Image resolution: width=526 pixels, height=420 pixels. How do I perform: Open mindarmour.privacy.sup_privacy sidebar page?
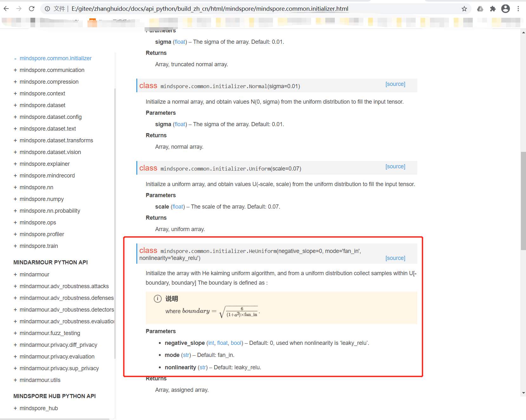click(59, 368)
